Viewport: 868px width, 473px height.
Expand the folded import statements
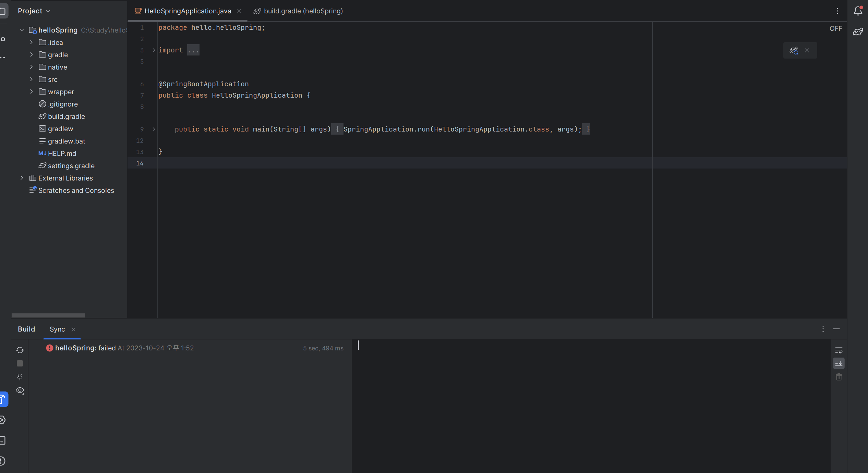coord(154,50)
